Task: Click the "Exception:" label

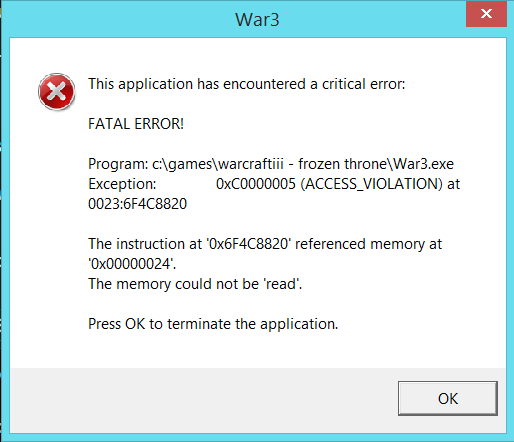Action: point(122,184)
